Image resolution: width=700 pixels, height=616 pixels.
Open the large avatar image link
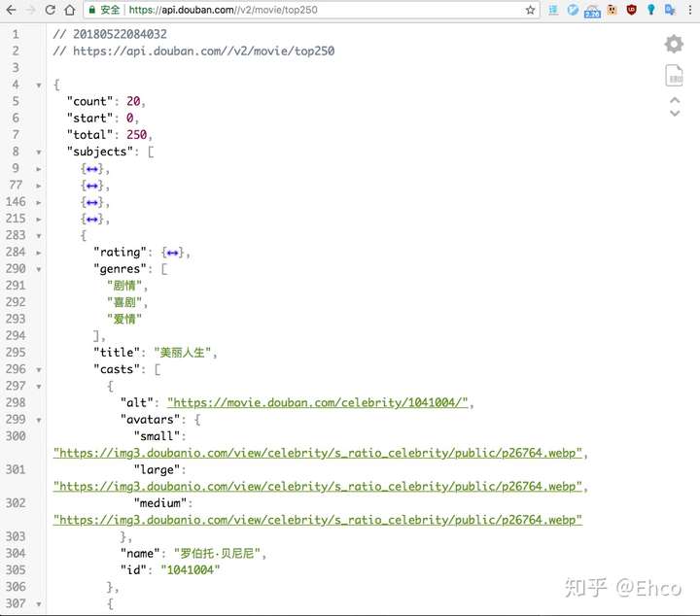(x=317, y=487)
